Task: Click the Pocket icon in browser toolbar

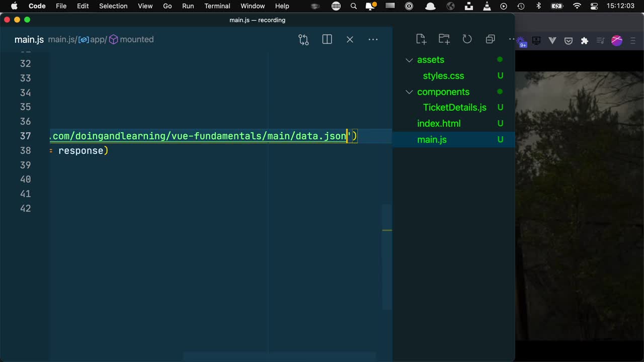Action: (569, 41)
